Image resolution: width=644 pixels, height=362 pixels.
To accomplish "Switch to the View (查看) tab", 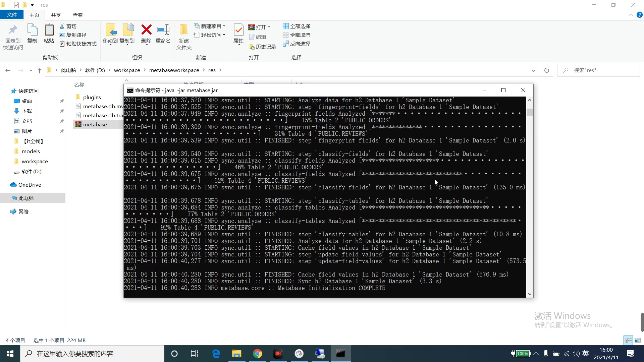I will (x=78, y=15).
